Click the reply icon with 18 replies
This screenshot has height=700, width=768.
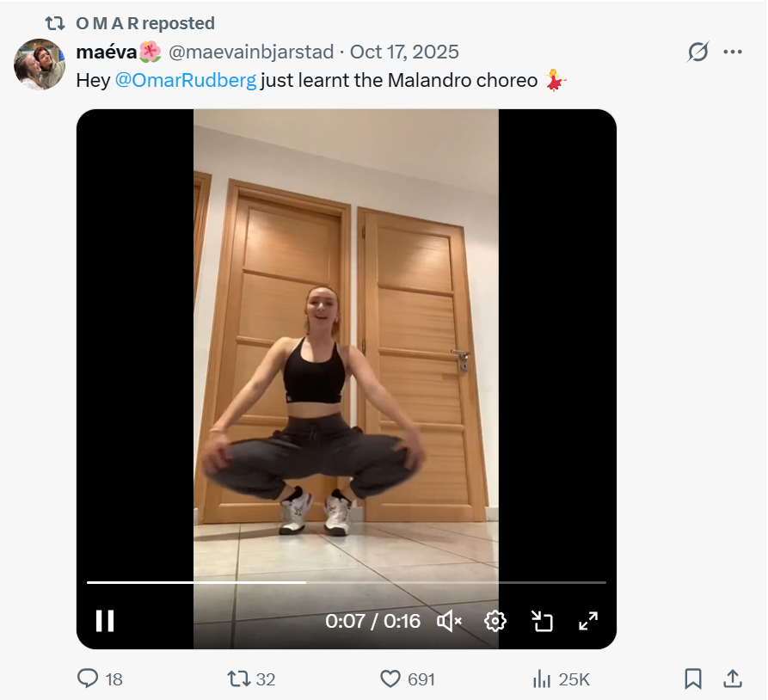tap(89, 679)
